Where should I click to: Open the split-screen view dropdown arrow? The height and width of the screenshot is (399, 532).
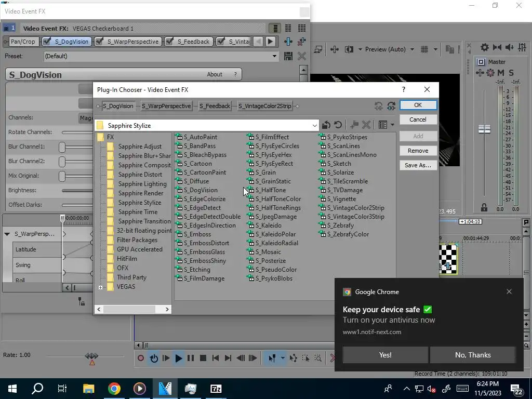pyautogui.click(x=360, y=49)
